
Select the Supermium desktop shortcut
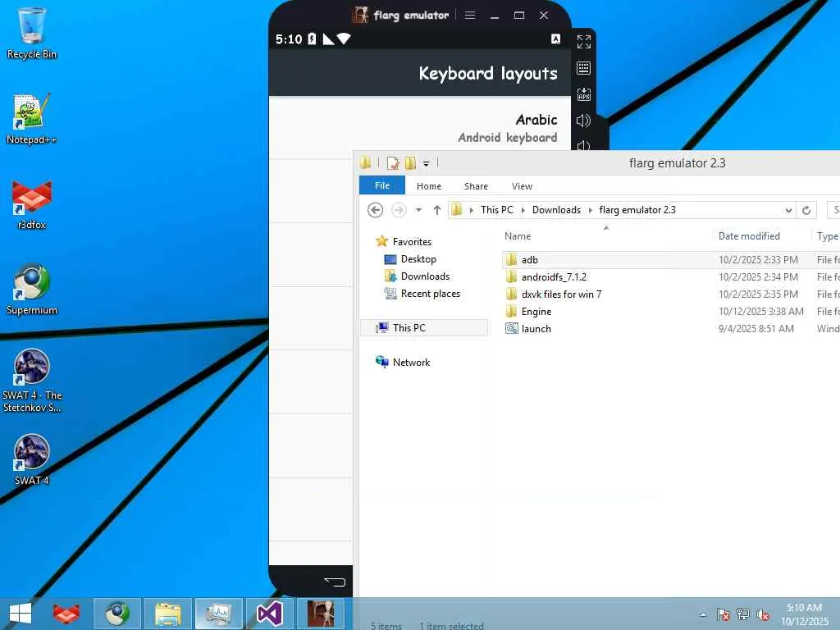pos(32,290)
